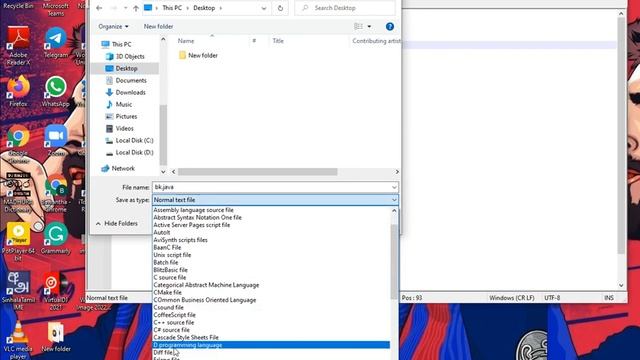Open Sinhala Tamil IME desktop icon
This screenshot has width=640, height=360.
[x=18, y=291]
